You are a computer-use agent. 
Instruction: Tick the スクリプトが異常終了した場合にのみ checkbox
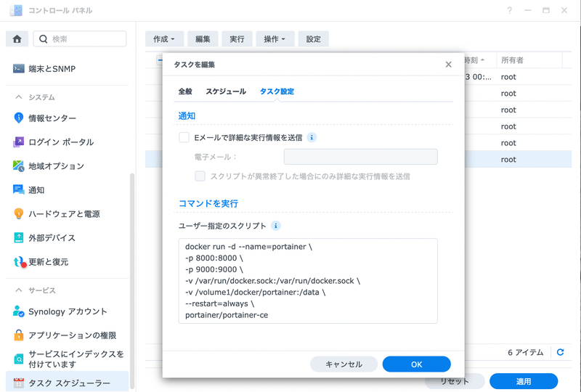(x=200, y=176)
